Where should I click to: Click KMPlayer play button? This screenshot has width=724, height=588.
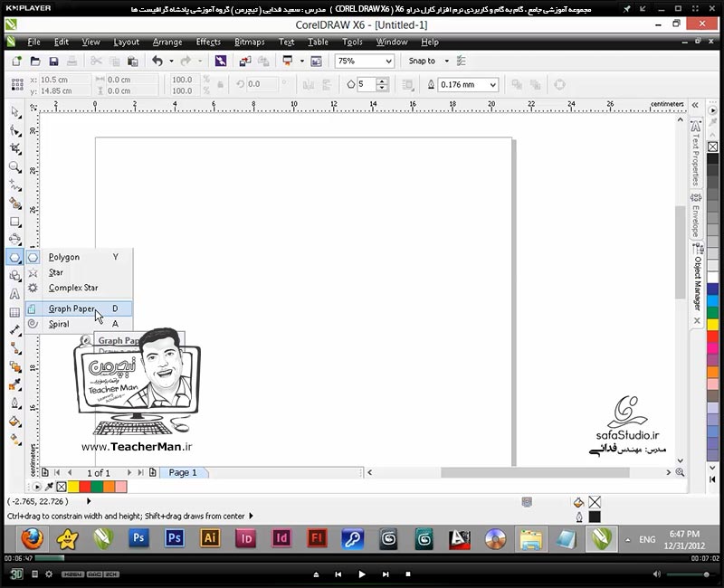click(x=361, y=574)
